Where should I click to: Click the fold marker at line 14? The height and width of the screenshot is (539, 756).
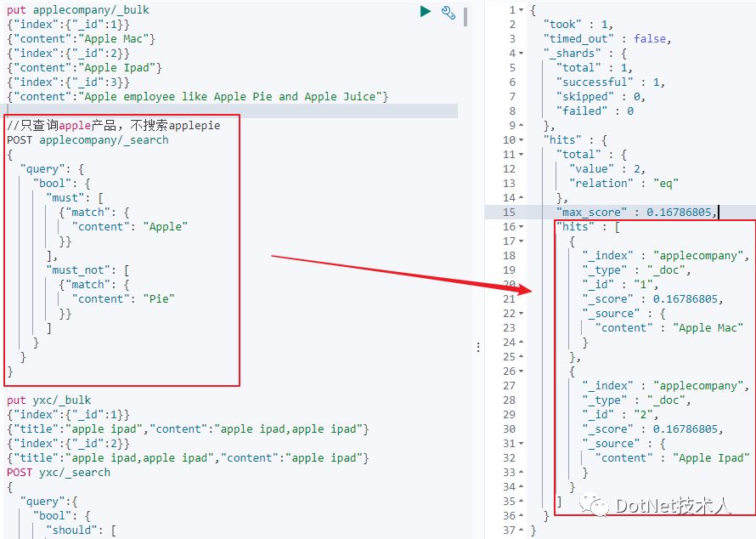pyautogui.click(x=522, y=198)
